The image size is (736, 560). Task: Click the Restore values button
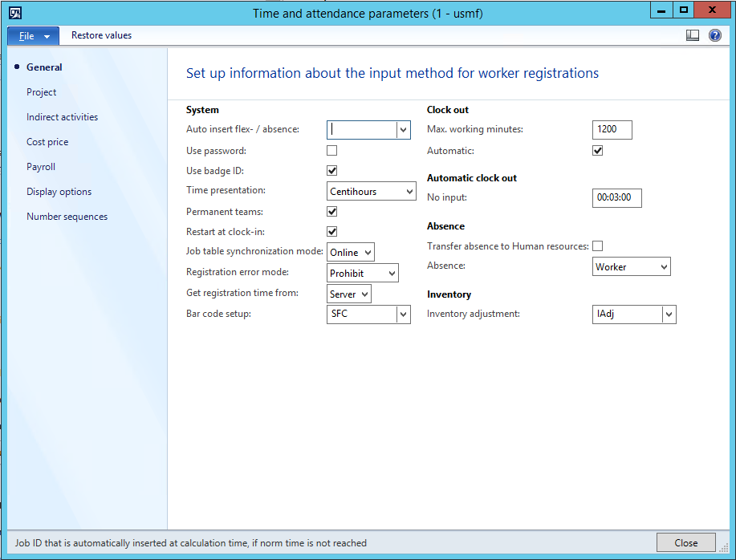click(x=101, y=35)
